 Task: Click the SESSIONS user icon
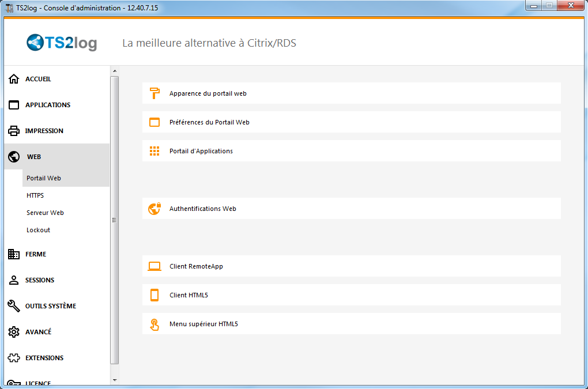click(14, 280)
